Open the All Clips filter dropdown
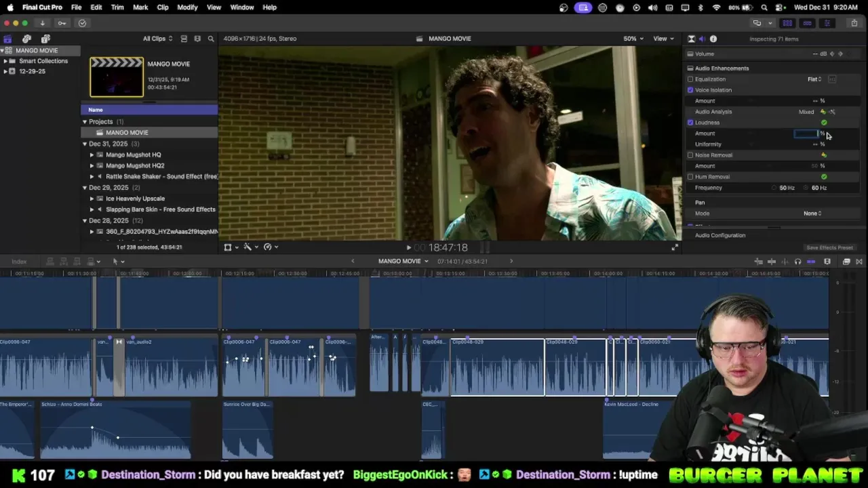 (x=157, y=39)
